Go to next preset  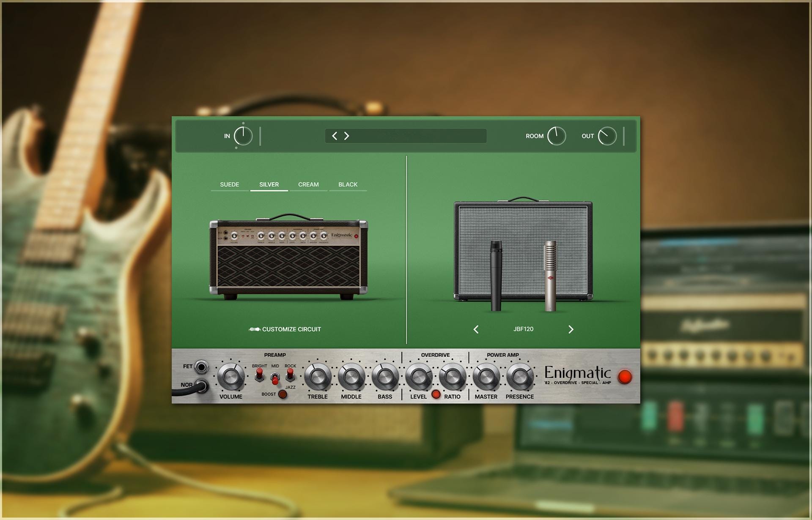[347, 136]
